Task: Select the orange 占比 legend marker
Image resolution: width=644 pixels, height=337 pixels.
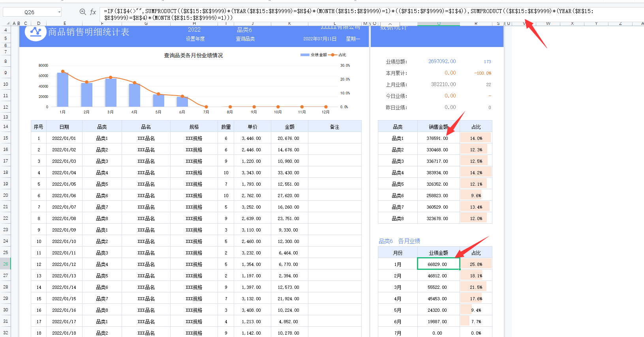Action: [333, 55]
